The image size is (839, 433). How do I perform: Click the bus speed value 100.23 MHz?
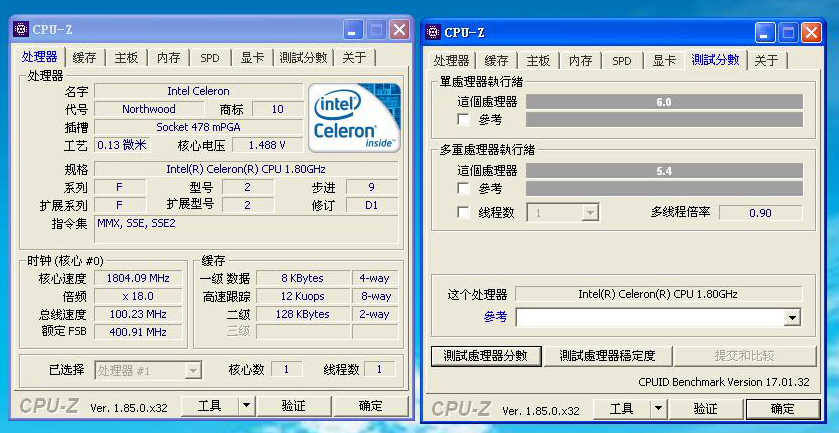[x=138, y=314]
